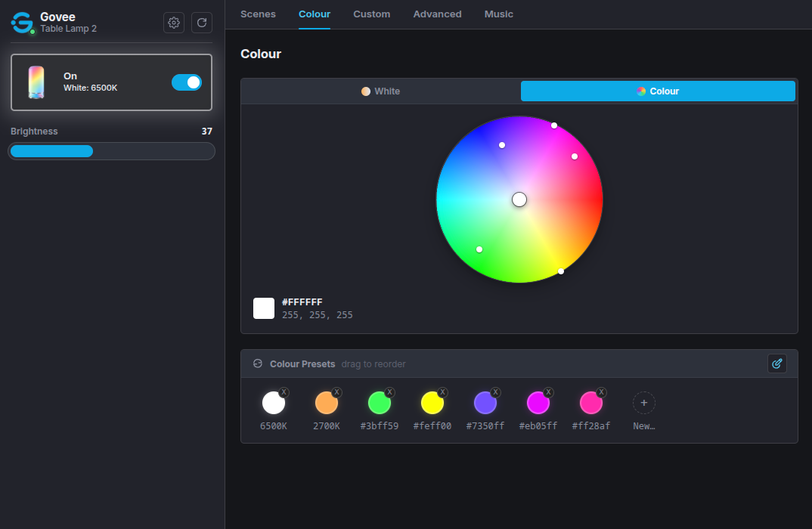Click the yellow-edge marker dot on wheel
This screenshot has width=812, height=529.
coord(561,271)
